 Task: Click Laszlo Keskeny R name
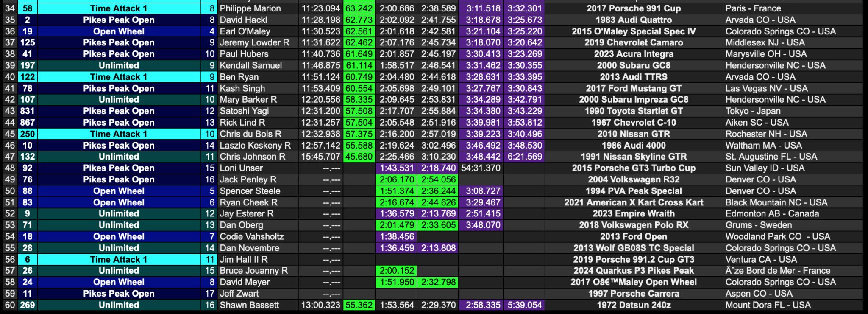tap(255, 145)
